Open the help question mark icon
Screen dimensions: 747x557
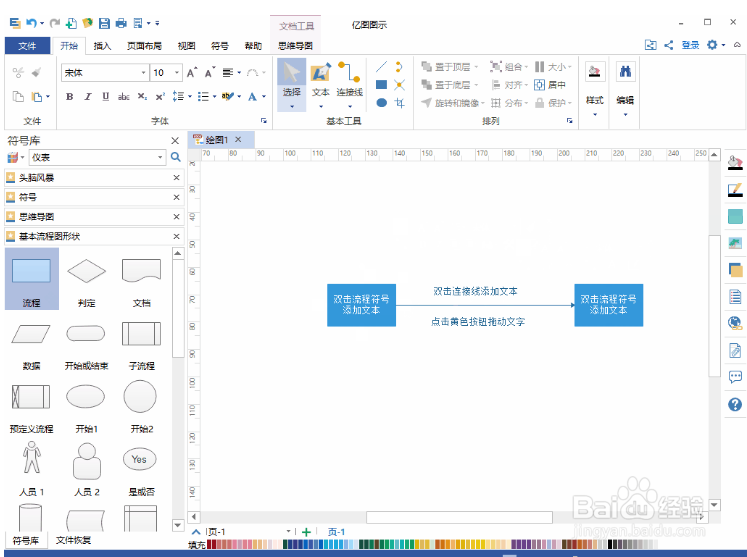(735, 405)
